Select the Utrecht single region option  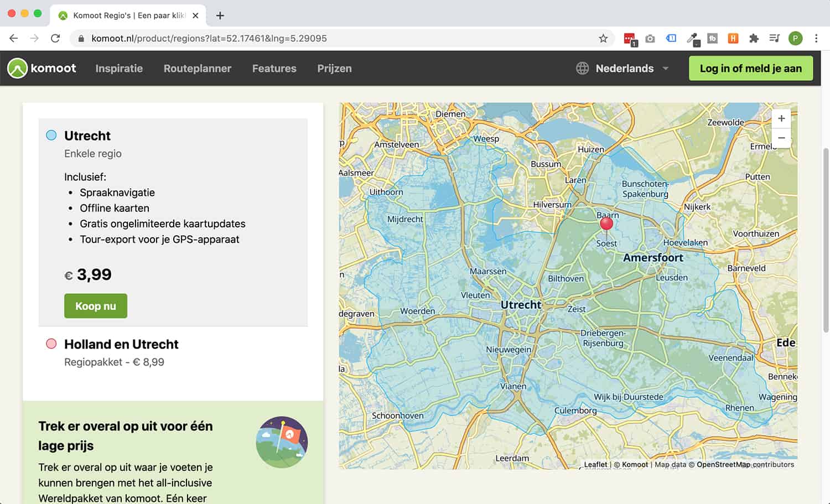click(51, 135)
